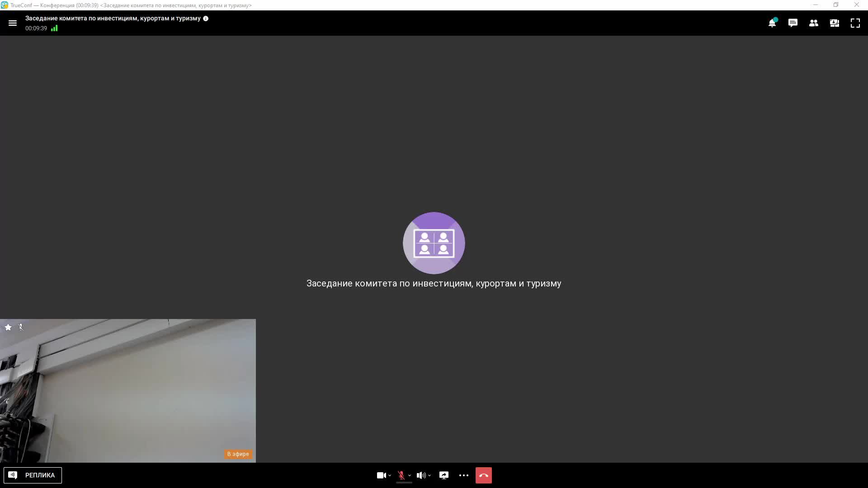The image size is (868, 488).
Task: Open the hamburger main menu
Action: tap(13, 23)
